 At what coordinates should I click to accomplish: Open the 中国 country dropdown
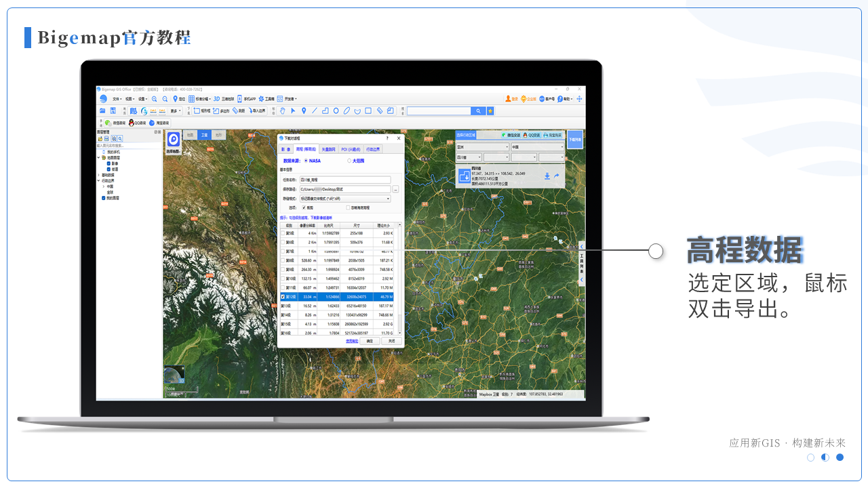click(538, 147)
